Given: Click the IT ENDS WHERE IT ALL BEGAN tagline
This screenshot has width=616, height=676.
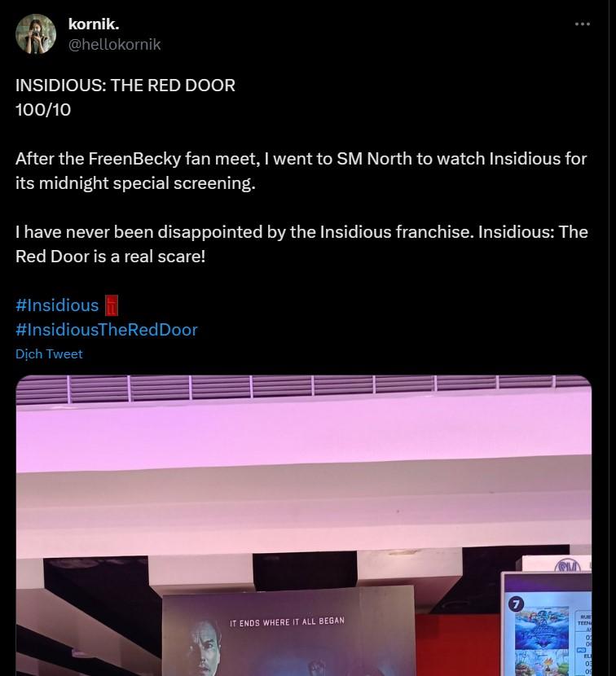Looking at the screenshot, I should 287,621.
